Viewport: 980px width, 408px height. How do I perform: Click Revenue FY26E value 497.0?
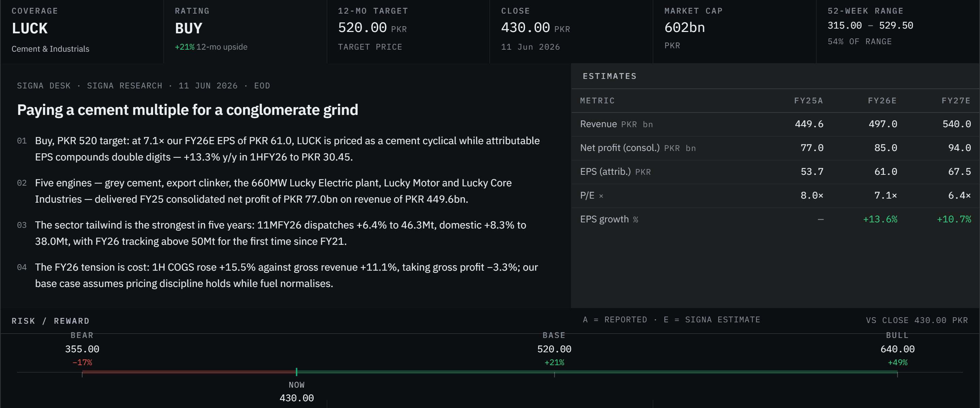pos(883,124)
